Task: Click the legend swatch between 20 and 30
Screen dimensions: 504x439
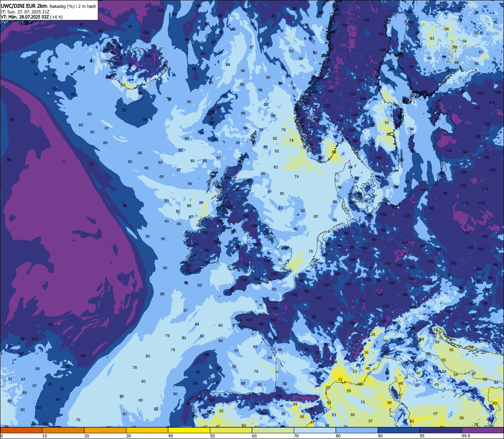Action: click(x=105, y=430)
